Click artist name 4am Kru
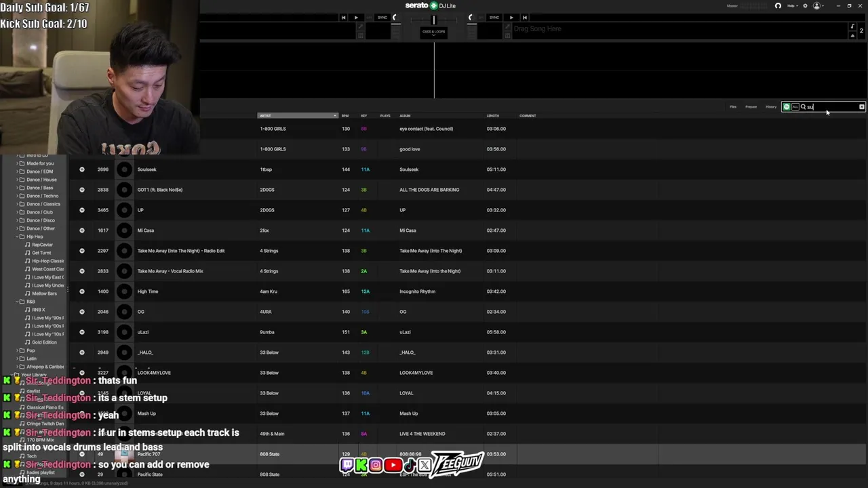This screenshot has width=868, height=488. tap(269, 291)
